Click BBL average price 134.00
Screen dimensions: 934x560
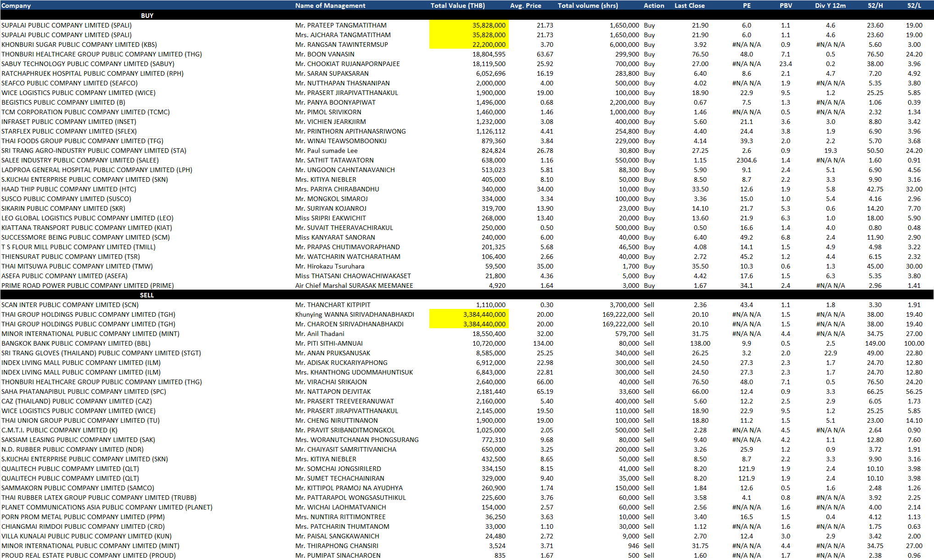(x=543, y=343)
